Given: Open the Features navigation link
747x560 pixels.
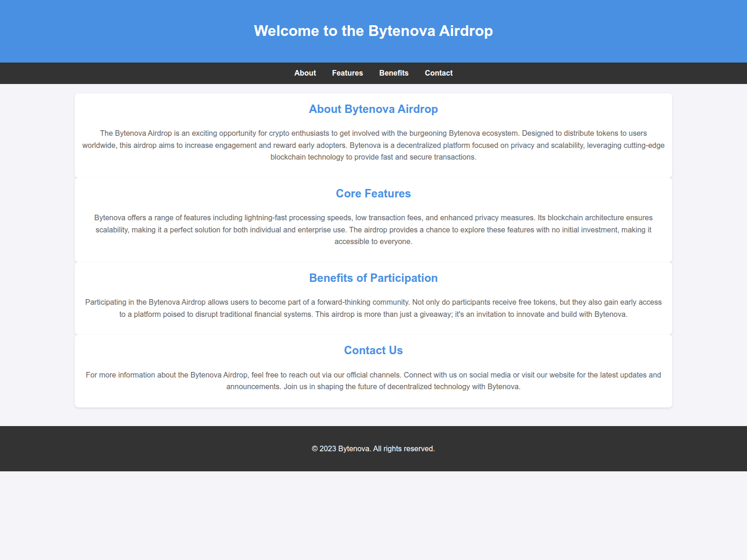Looking at the screenshot, I should click(x=347, y=73).
